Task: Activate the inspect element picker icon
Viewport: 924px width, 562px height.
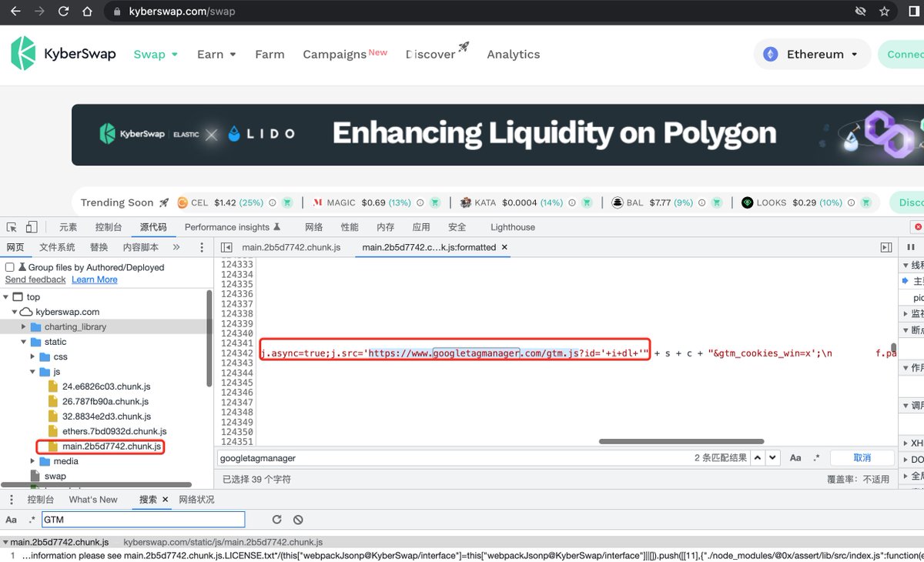Action: 12,227
